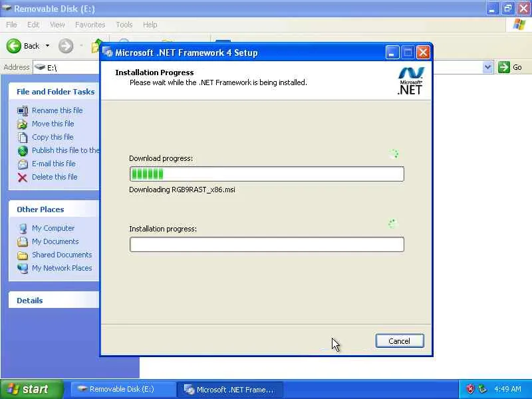Screen dimensions: 532x399
Task: Cancel the .NET Framework 4 installation
Action: 400,340
